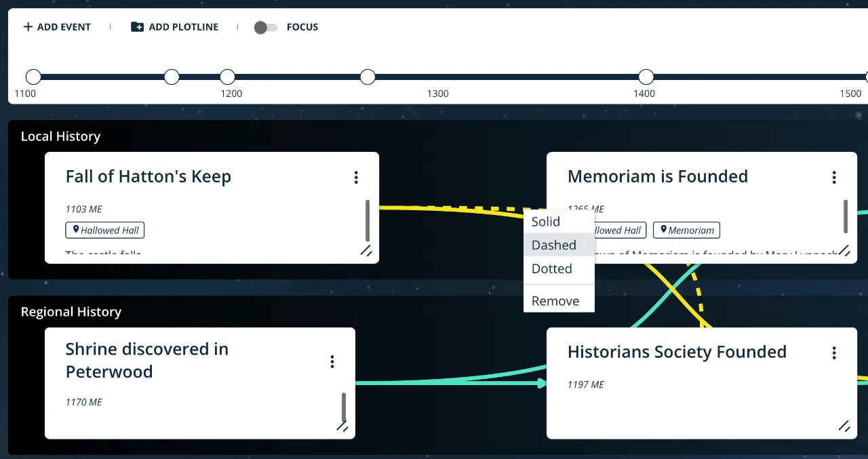Click the Add Plotline icon

pos(136,26)
